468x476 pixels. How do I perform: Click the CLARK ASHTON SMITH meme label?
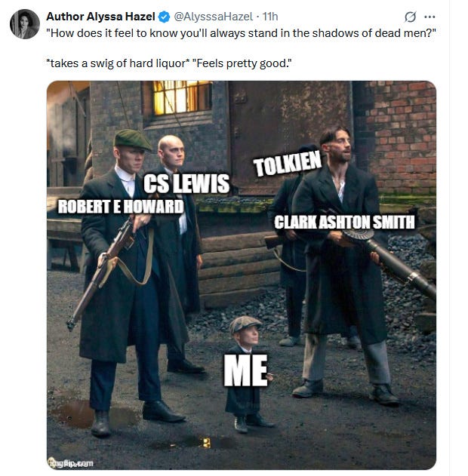[x=344, y=222]
